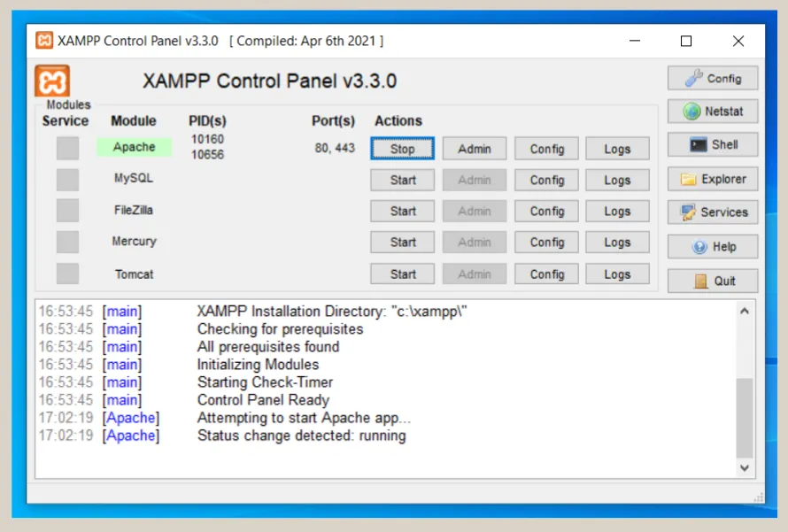Check the FileZilla service checkbox
This screenshot has height=532, width=788.
[x=66, y=211]
